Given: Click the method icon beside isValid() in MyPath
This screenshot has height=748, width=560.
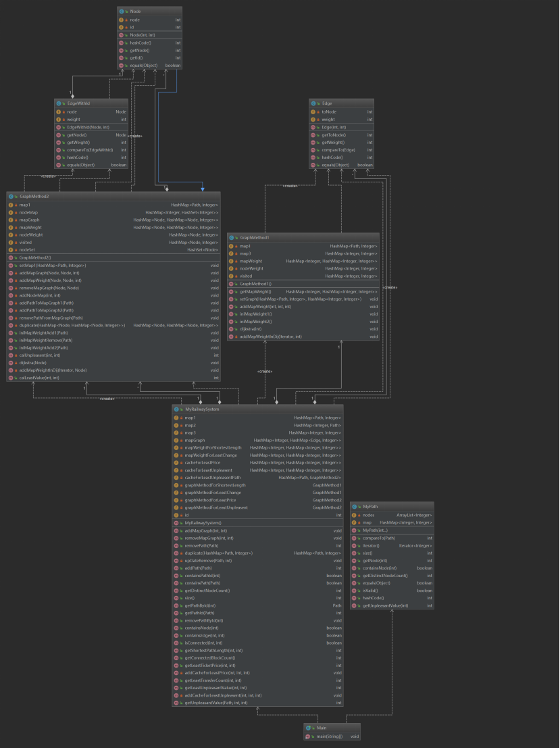Looking at the screenshot, I should [355, 591].
